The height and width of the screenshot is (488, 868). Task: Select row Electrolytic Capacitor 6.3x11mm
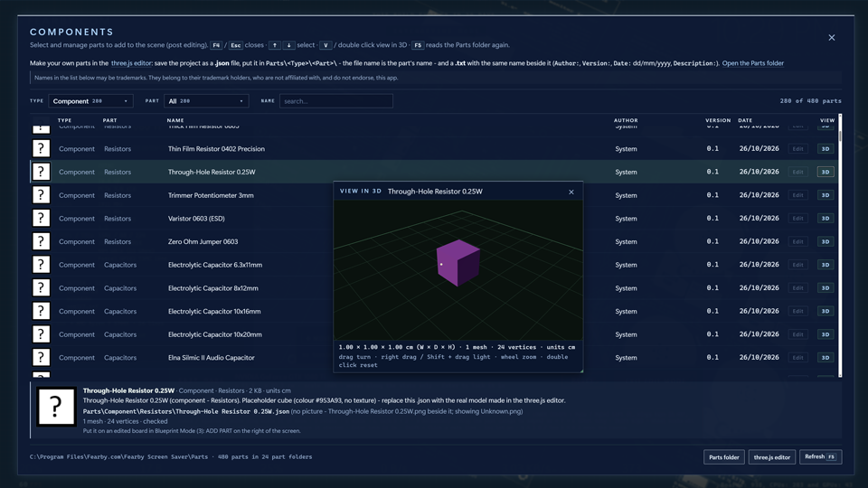click(435, 265)
